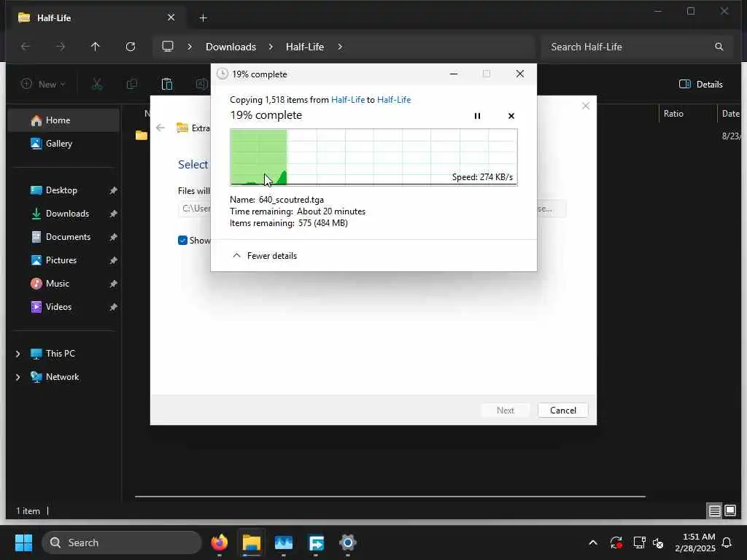Expand the This PC tree node
747x560 pixels.
click(18, 354)
